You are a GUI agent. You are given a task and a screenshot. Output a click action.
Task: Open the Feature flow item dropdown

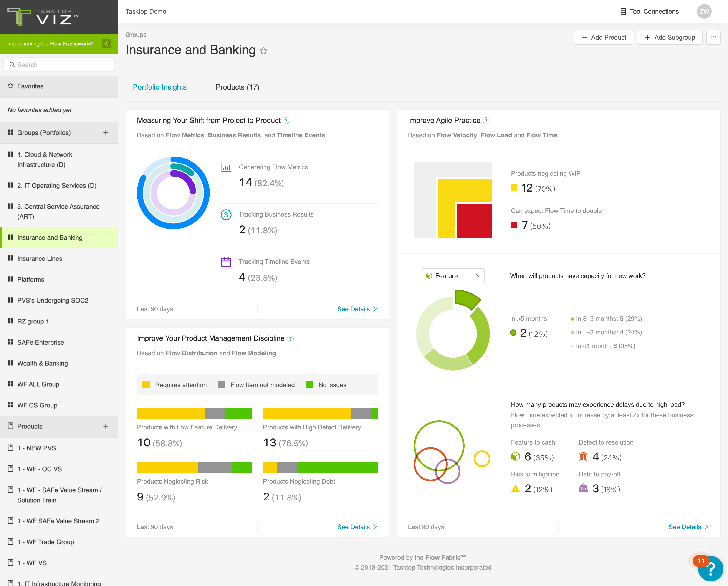pos(453,276)
